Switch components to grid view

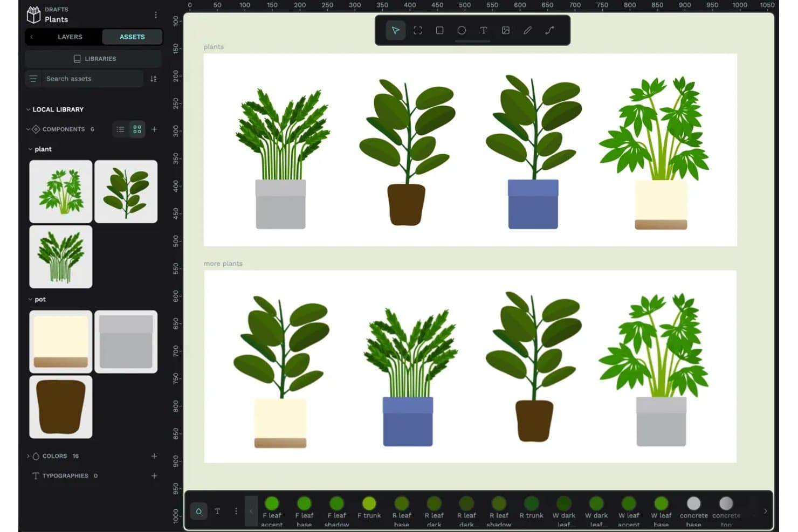click(137, 129)
